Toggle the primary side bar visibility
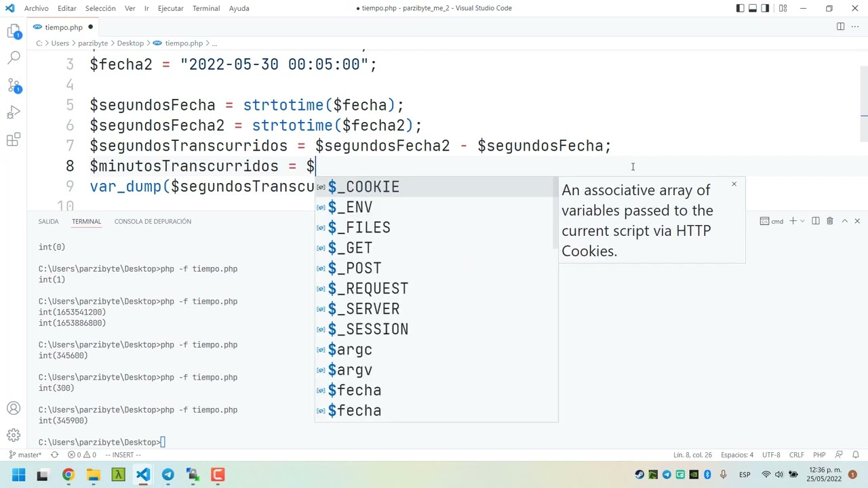Screen dimensions: 868x488 pyautogui.click(x=740, y=8)
